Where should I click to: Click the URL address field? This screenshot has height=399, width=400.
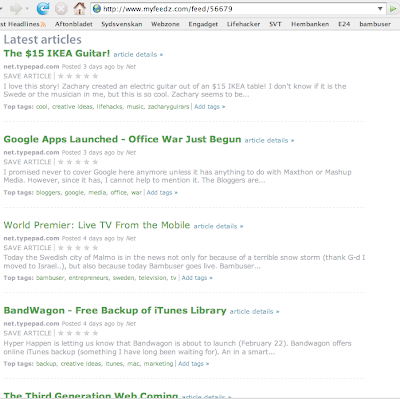pos(238,9)
